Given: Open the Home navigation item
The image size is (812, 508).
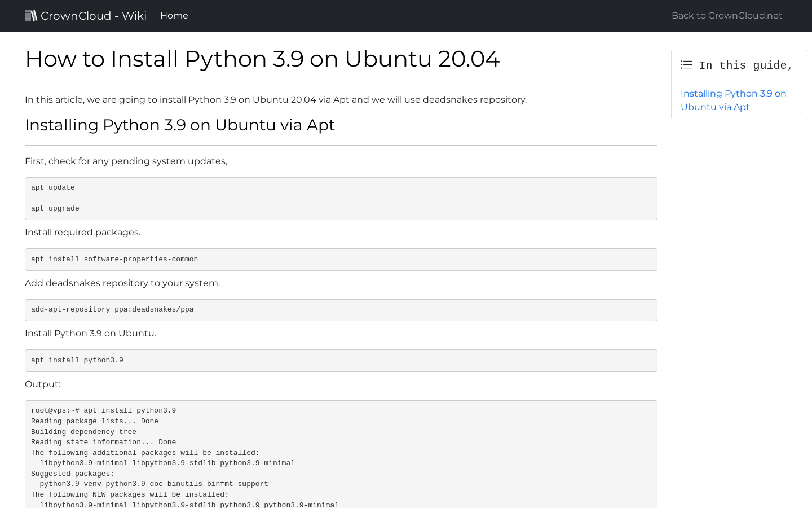Looking at the screenshot, I should coord(174,15).
